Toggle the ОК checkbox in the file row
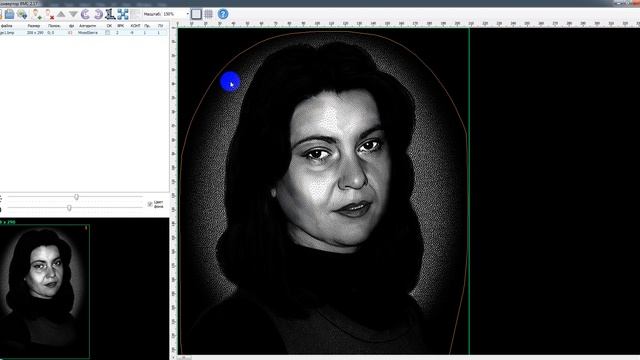Image resolution: width=640 pixels, height=360 pixels. tap(108, 33)
